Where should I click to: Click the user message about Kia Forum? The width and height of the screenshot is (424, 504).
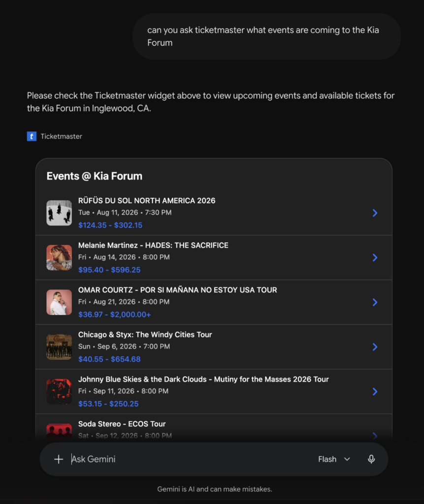267,36
